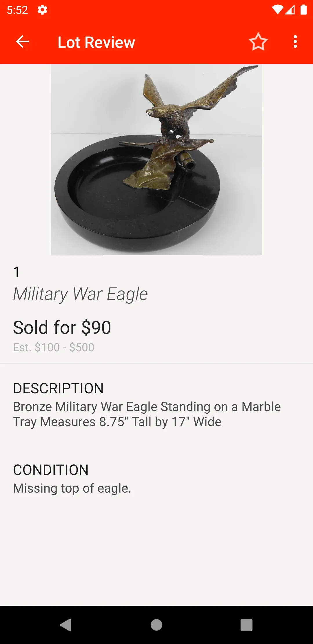Toggle the favorite star for this lot
The width and height of the screenshot is (313, 644).
point(258,42)
